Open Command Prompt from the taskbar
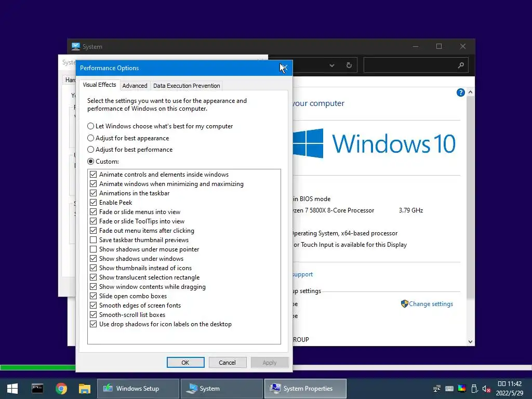 click(37, 389)
